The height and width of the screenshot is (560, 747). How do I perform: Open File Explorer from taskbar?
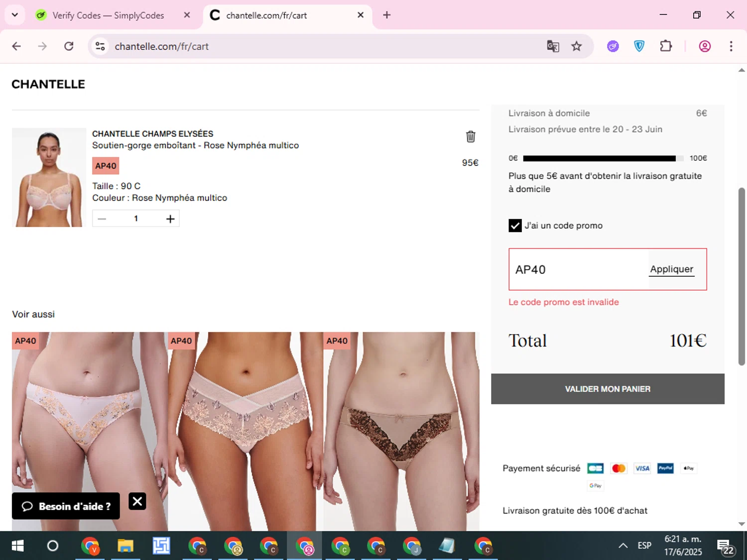pos(125,546)
